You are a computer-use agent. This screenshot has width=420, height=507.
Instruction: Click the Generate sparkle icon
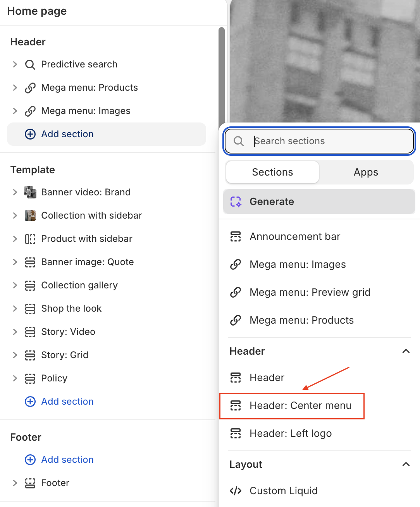click(236, 202)
